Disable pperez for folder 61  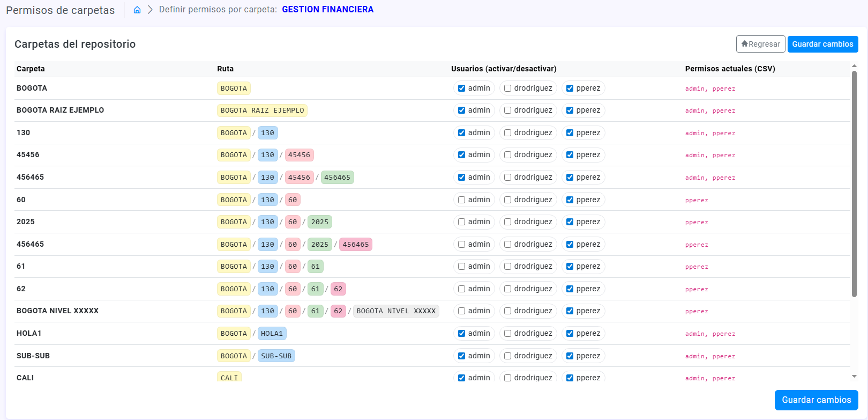click(570, 267)
